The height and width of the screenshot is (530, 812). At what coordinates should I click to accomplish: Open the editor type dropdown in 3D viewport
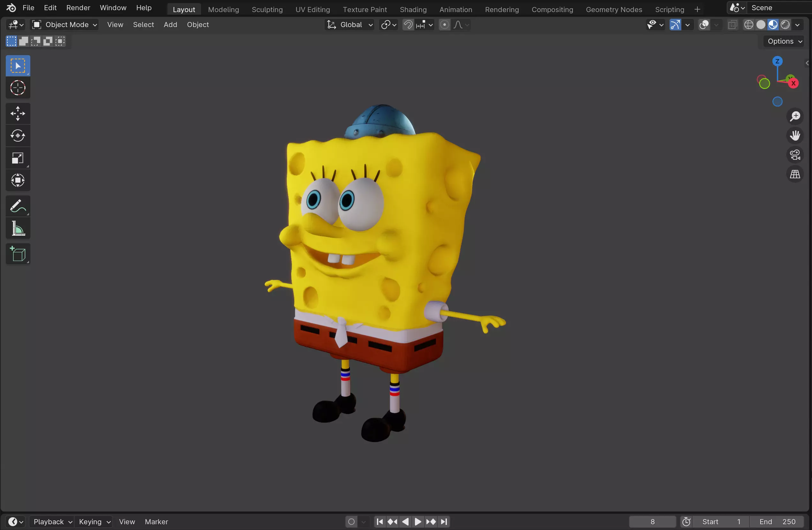[16, 25]
